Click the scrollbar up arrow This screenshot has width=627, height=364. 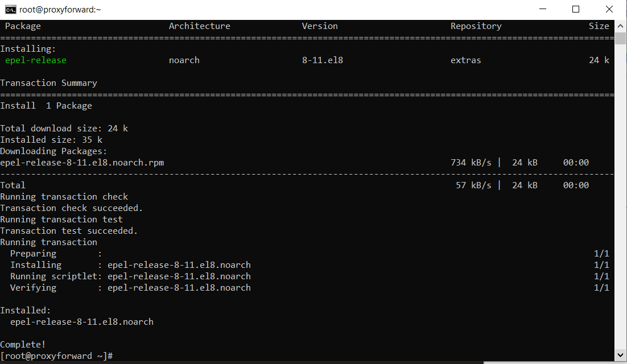(621, 25)
